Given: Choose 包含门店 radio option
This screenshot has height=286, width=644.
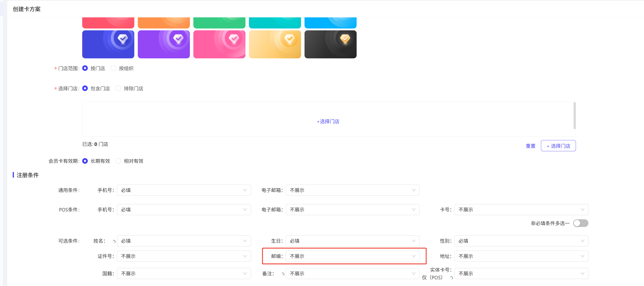Looking at the screenshot, I should pos(85,88).
